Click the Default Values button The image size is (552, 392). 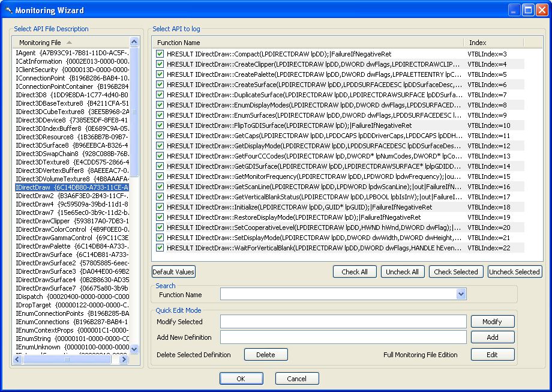[x=173, y=272]
